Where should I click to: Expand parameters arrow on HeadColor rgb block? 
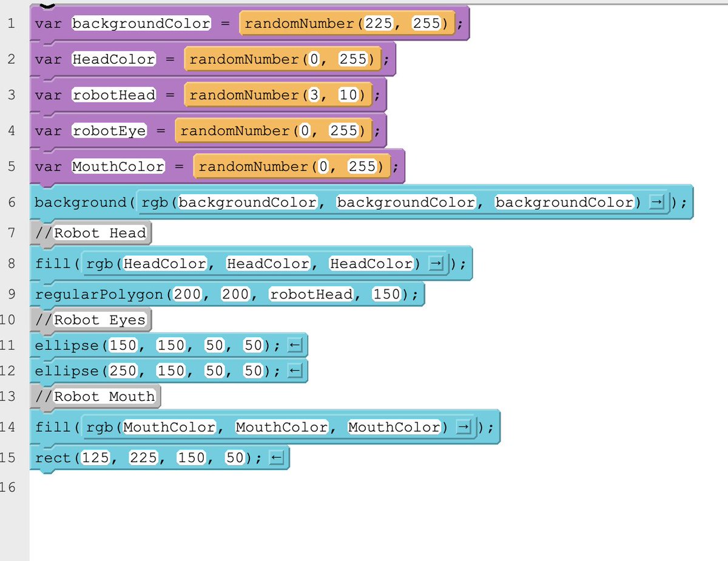coord(436,264)
